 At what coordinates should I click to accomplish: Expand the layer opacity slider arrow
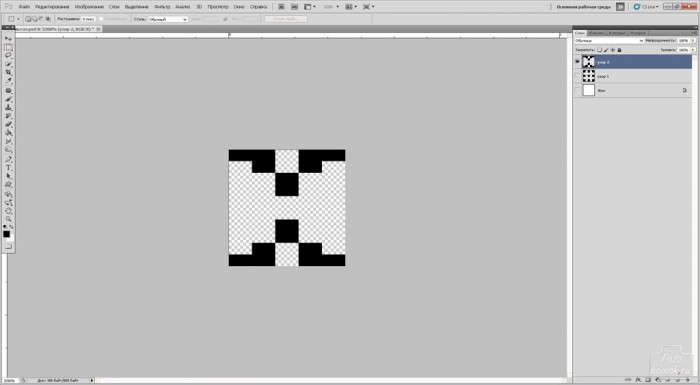[693, 41]
